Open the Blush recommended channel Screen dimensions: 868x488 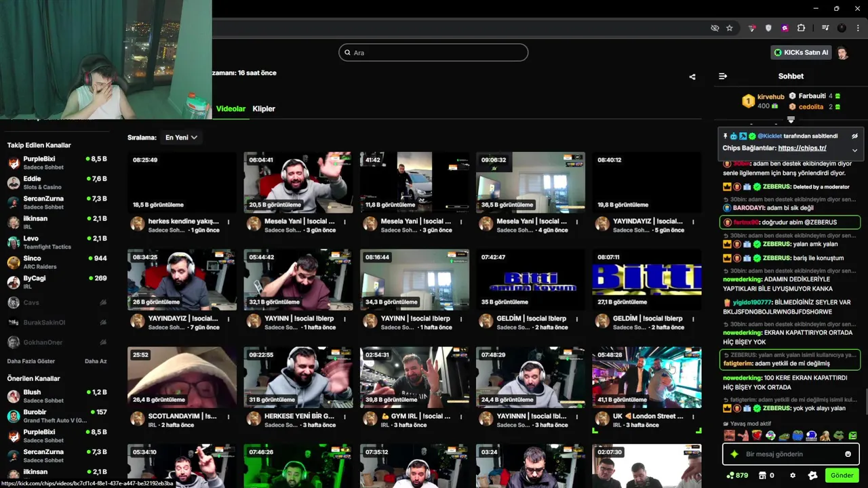tap(57, 396)
